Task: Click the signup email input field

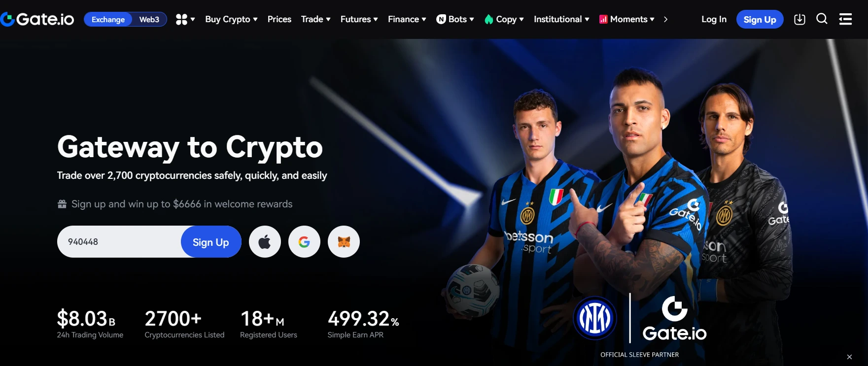Action: click(119, 241)
